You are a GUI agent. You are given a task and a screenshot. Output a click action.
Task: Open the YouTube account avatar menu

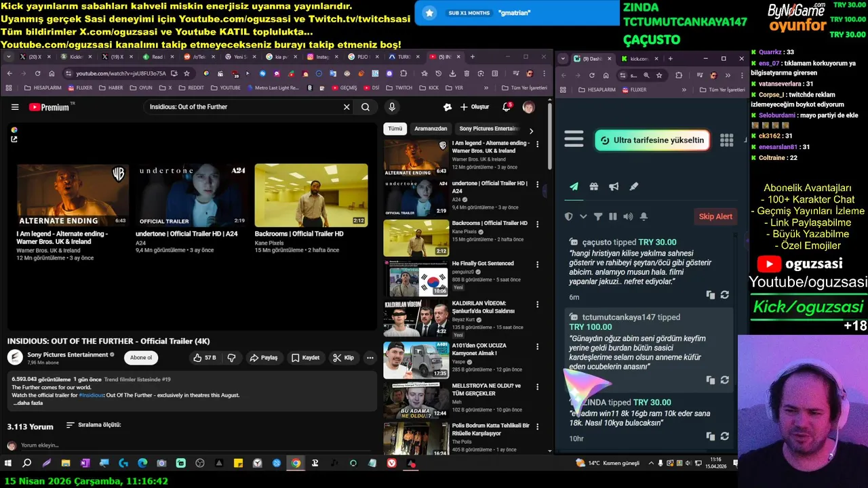528,107
